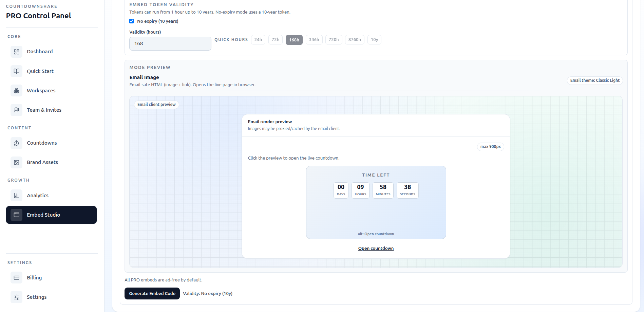
Task: Select the 24h quick hours option
Action: pos(258,40)
